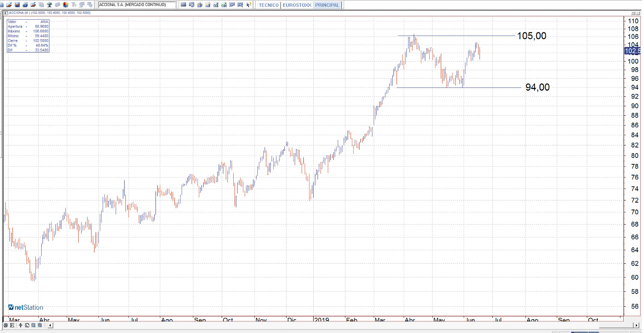Click the circular swirl icon below the chart

[x=6, y=326]
